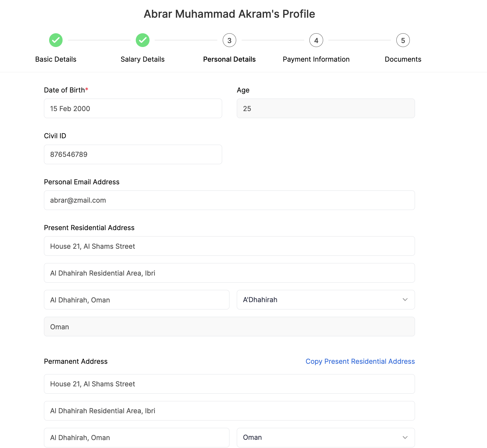The height and width of the screenshot is (448, 487).
Task: Click chevron of present address state dropdown
Action: click(405, 300)
